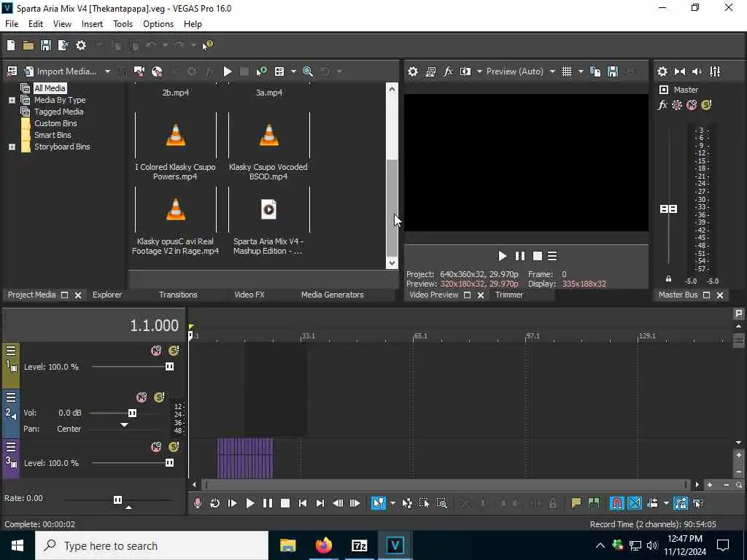This screenshot has width=747, height=560.
Task: Start media preview in Project Media toolbar
Action: click(x=228, y=71)
